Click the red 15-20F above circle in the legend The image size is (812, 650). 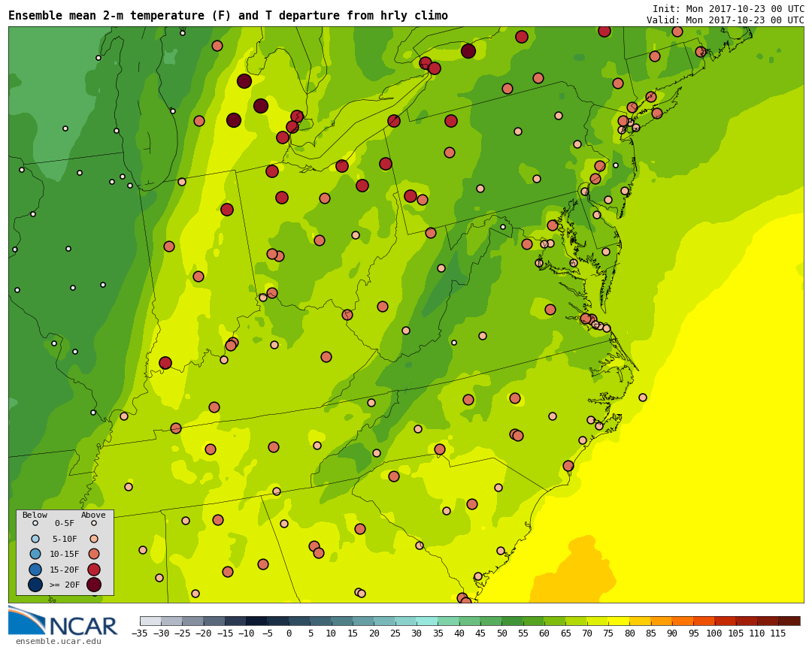(94, 570)
